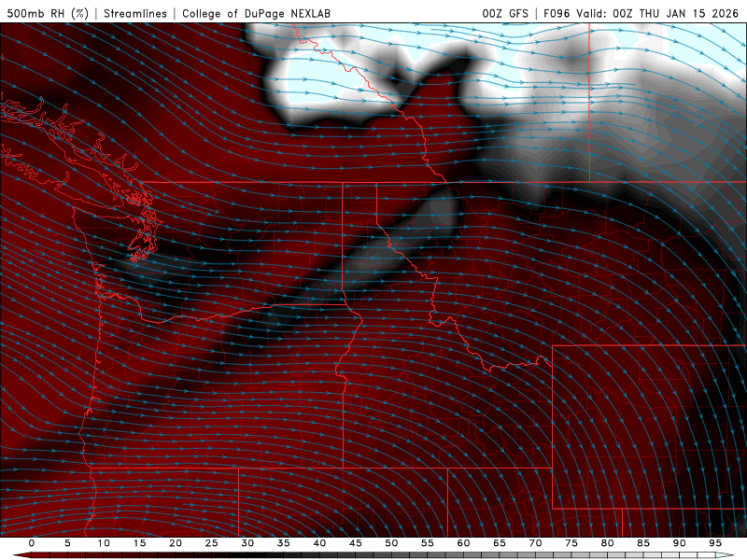Viewport: 747px width, 560px height.
Task: Select the "Streamlines" header label
Action: [x=135, y=13]
